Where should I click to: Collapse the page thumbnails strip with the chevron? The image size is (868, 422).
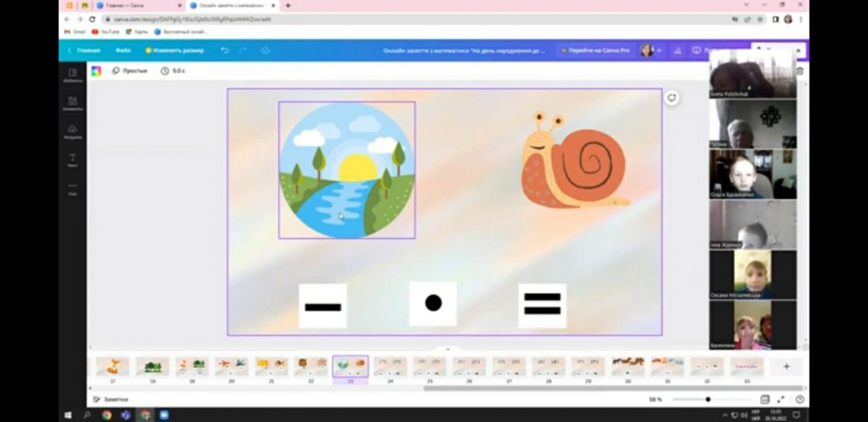point(448,349)
